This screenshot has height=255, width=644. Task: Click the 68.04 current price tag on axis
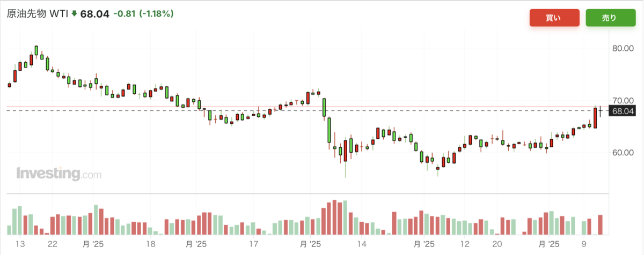(x=622, y=111)
